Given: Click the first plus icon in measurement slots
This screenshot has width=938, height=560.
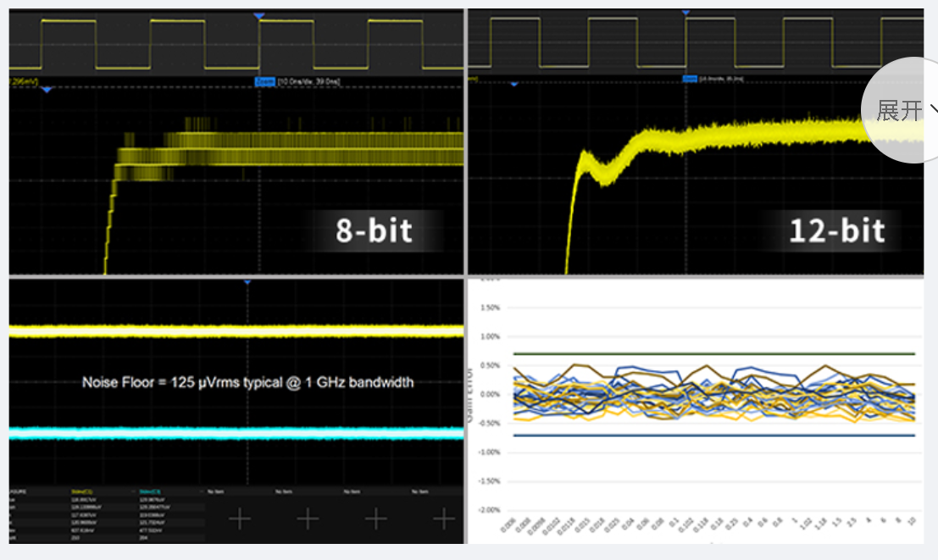Looking at the screenshot, I should click(x=240, y=518).
